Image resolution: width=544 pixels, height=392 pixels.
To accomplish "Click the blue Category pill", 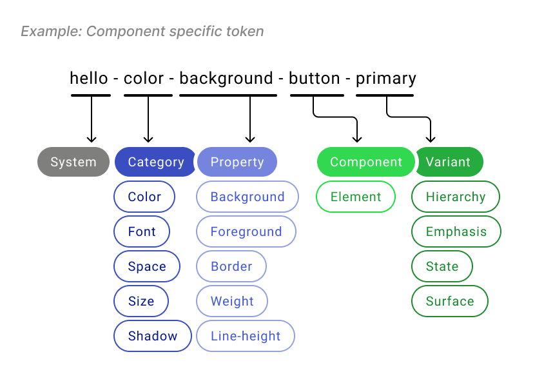I will click(x=155, y=162).
